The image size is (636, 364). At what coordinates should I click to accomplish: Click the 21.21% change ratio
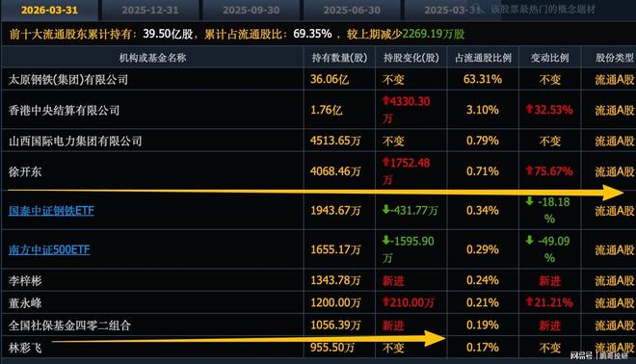[549, 302]
